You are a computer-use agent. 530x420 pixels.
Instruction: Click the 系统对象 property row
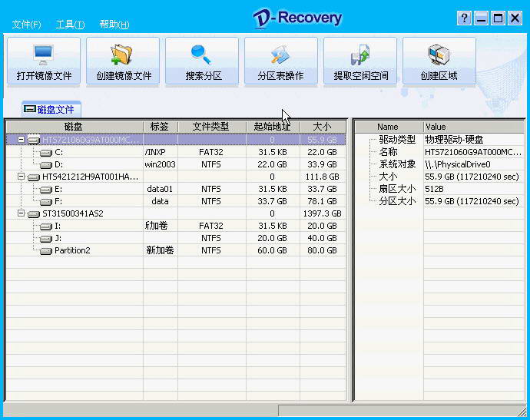pyautogui.click(x=397, y=165)
